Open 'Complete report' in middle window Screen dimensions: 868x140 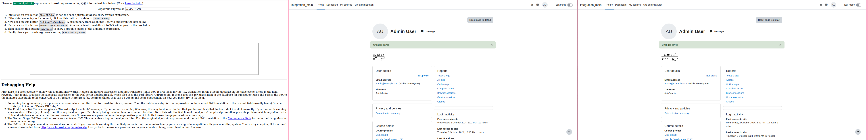tap(445, 89)
